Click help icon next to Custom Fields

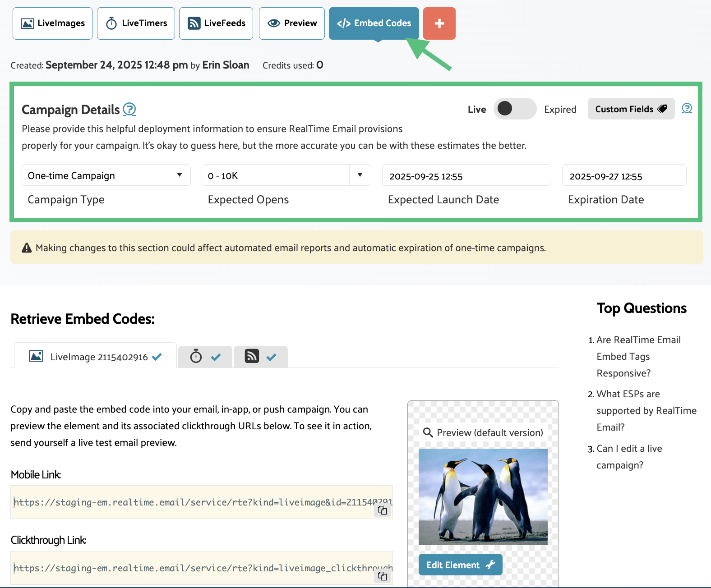click(686, 108)
